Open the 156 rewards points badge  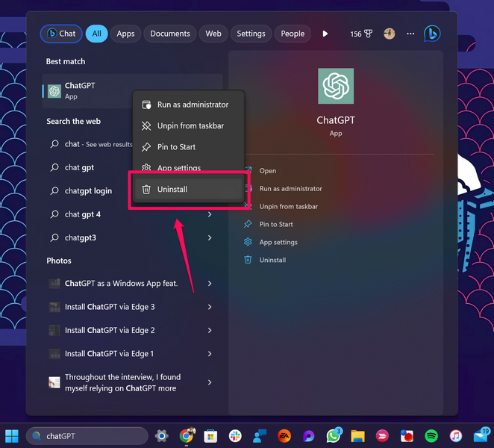click(x=361, y=34)
